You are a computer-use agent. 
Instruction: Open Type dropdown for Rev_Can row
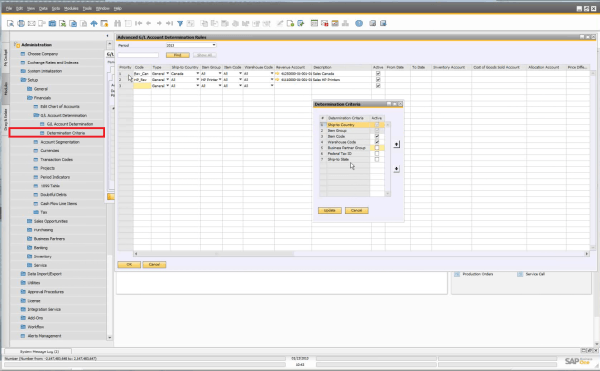tap(168, 73)
